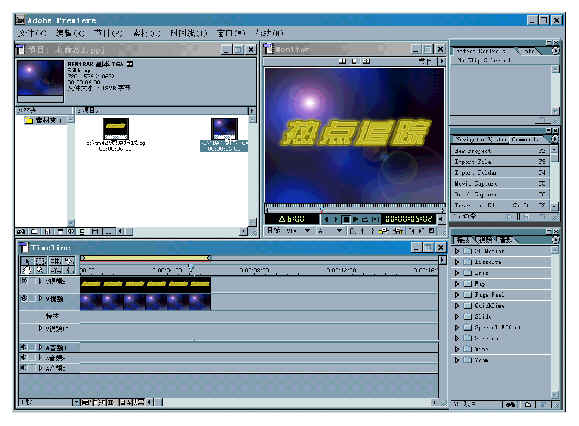Click the Timeline playhead marker
The image size is (579, 426).
pyautogui.click(x=191, y=268)
